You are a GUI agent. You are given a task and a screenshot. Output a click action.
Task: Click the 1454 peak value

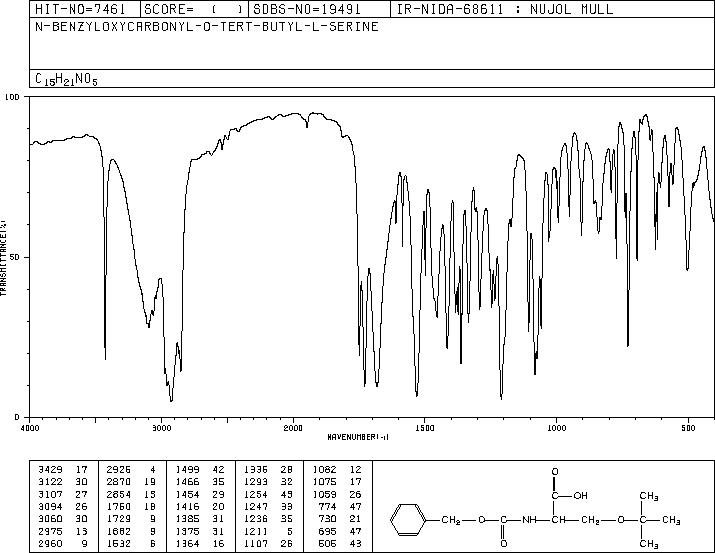[x=187, y=494]
